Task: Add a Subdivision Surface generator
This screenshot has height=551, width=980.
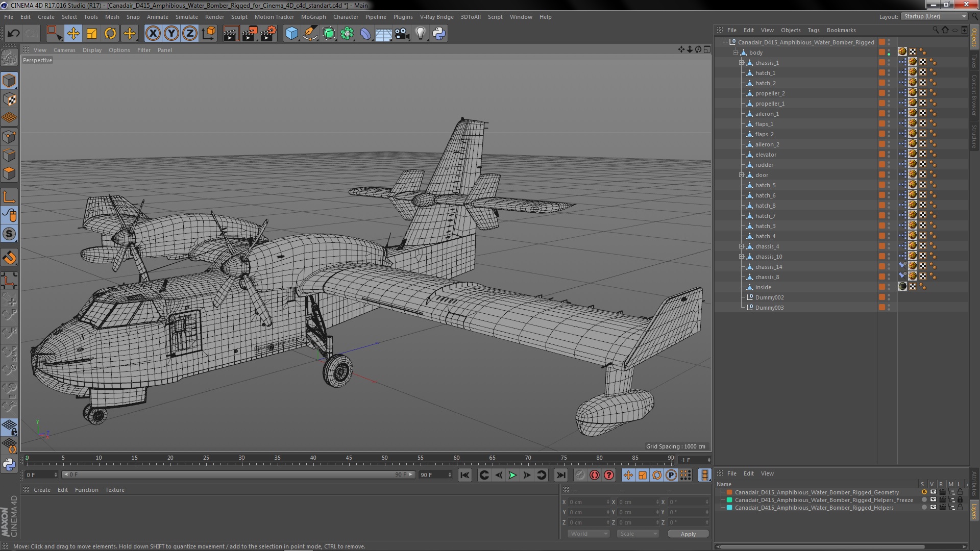Action: point(329,34)
